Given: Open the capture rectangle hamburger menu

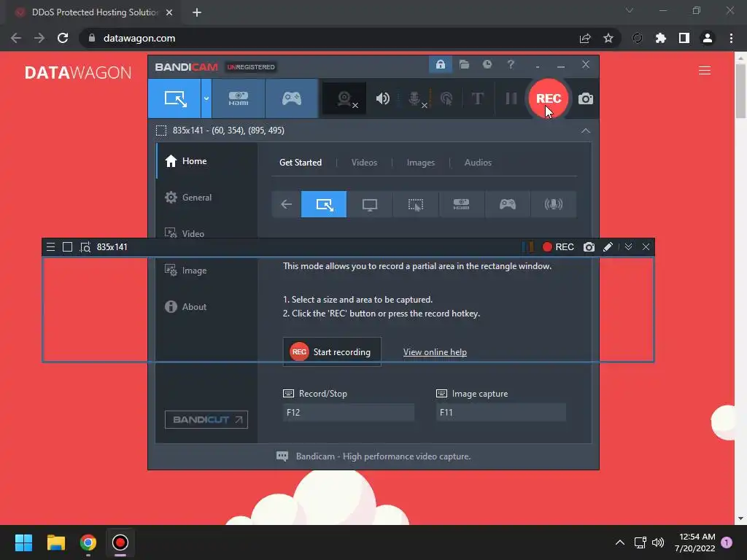Looking at the screenshot, I should pyautogui.click(x=50, y=246).
